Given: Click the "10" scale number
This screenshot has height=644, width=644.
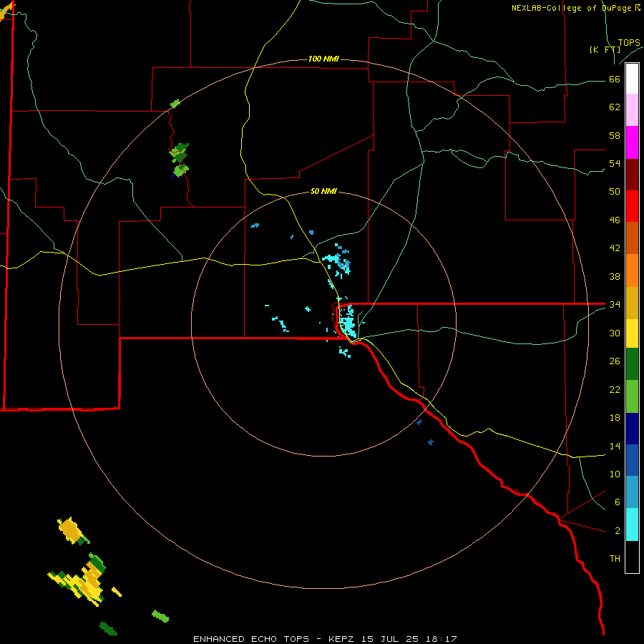Looking at the screenshot, I should (615, 474).
